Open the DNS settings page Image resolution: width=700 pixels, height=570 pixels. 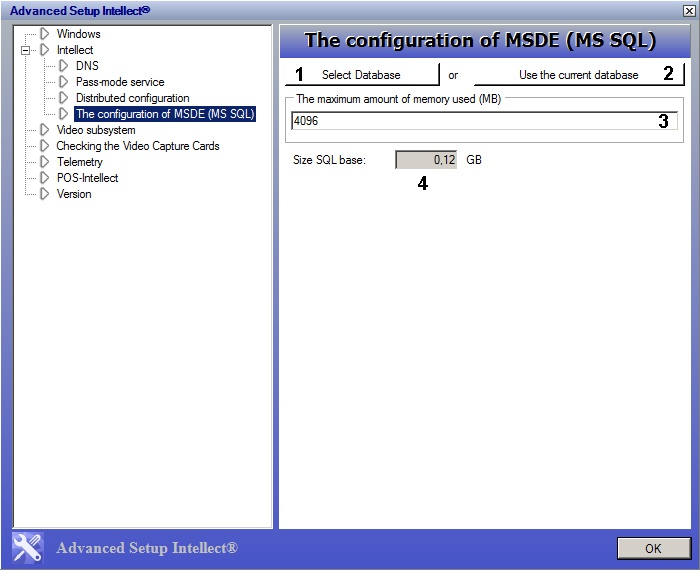coord(87,66)
